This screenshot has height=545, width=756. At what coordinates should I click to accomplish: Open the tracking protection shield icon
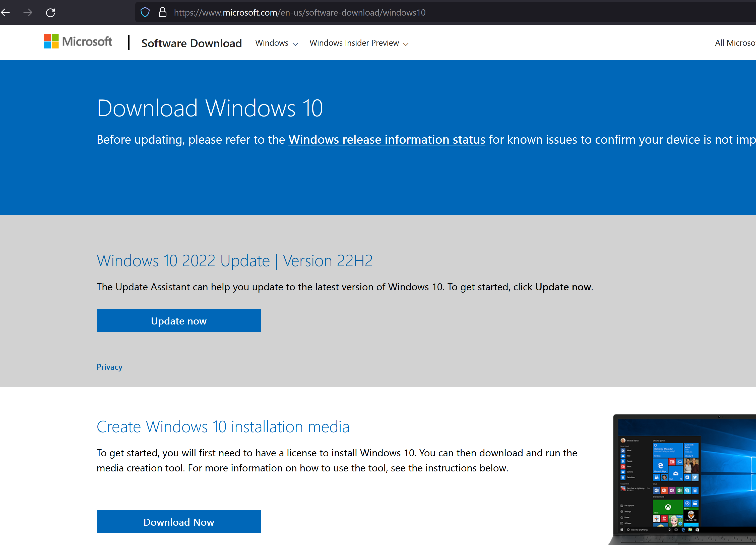pos(145,12)
